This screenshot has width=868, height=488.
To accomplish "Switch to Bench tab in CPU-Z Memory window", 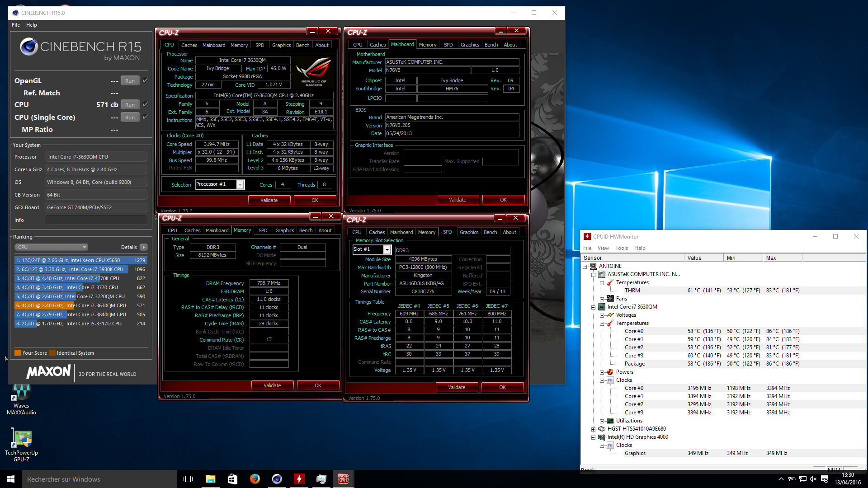I will pos(306,230).
